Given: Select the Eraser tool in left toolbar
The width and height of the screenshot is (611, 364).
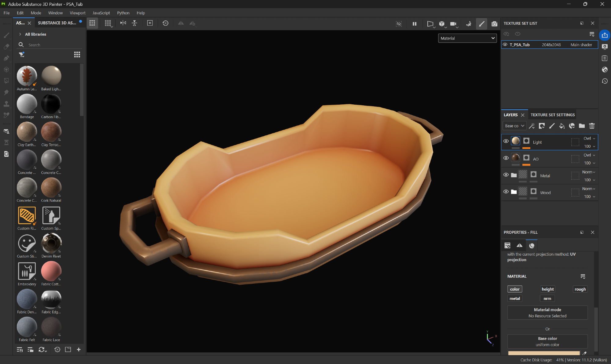Looking at the screenshot, I should coord(6,47).
